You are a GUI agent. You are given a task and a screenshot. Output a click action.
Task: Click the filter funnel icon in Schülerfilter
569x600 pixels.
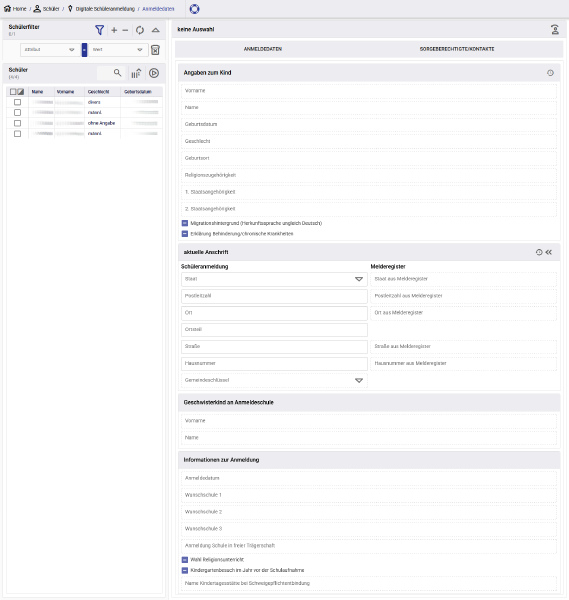[x=99, y=30]
